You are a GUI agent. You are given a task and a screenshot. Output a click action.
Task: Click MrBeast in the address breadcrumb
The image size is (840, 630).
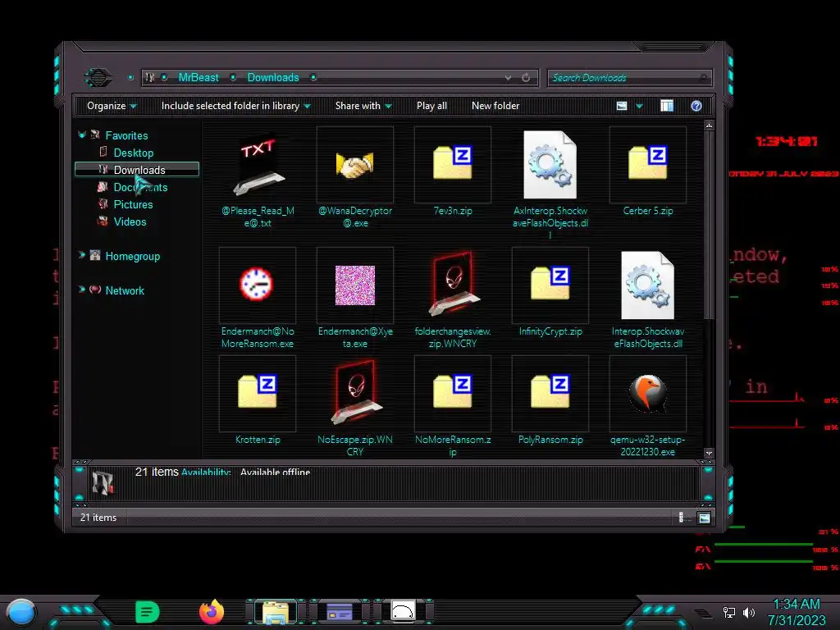tap(199, 78)
